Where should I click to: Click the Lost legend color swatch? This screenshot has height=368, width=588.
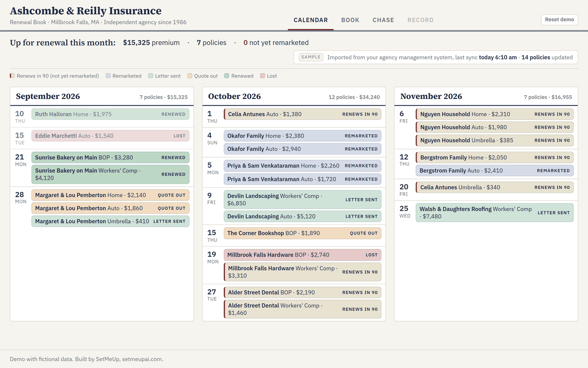coord(262,76)
